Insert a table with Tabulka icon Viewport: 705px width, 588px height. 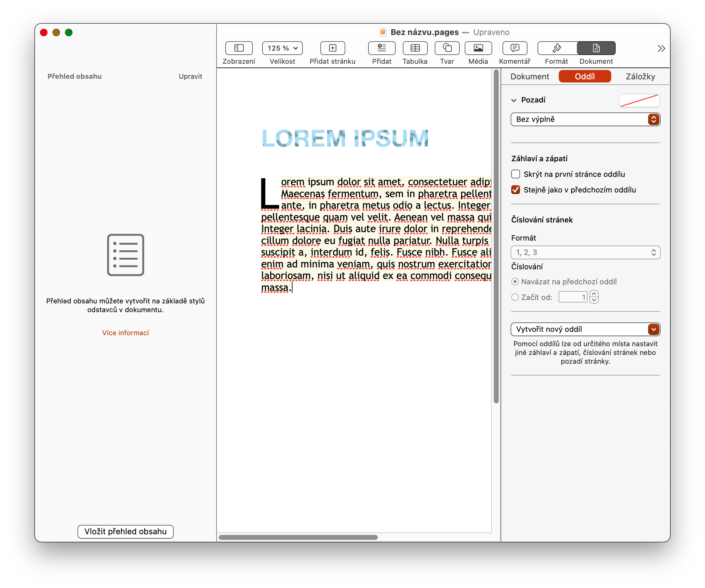pyautogui.click(x=415, y=48)
